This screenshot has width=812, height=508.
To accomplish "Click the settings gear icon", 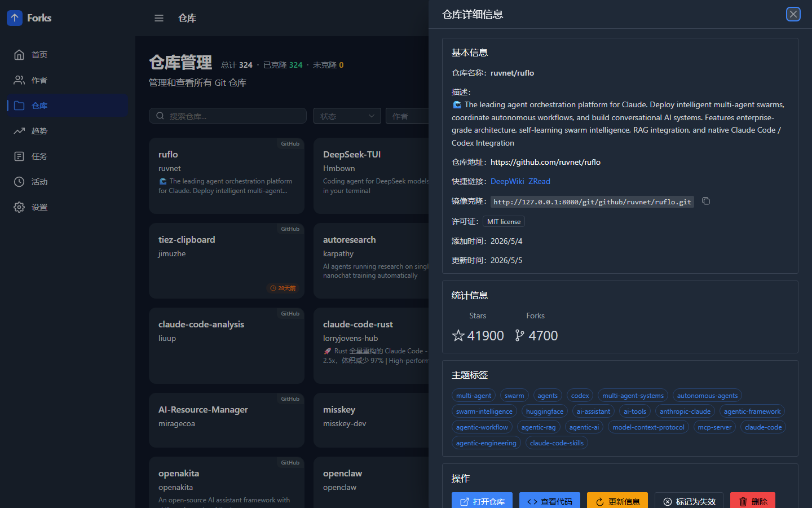I will click(x=19, y=207).
